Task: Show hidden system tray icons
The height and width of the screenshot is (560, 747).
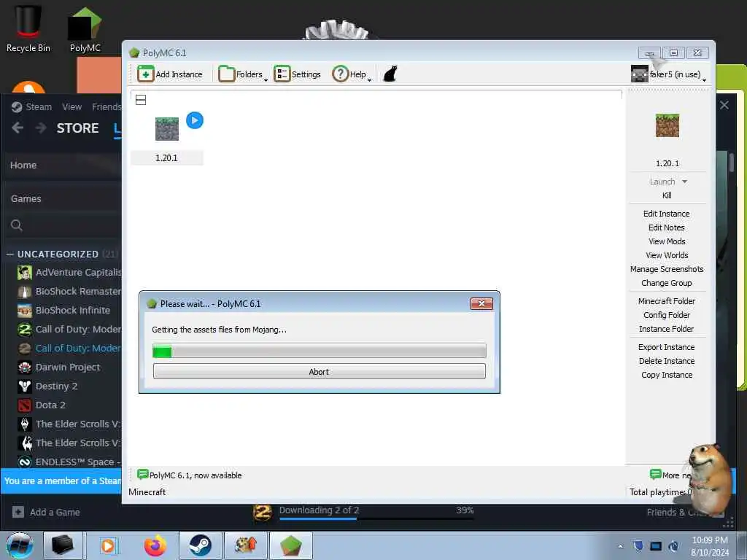Action: (x=620, y=546)
